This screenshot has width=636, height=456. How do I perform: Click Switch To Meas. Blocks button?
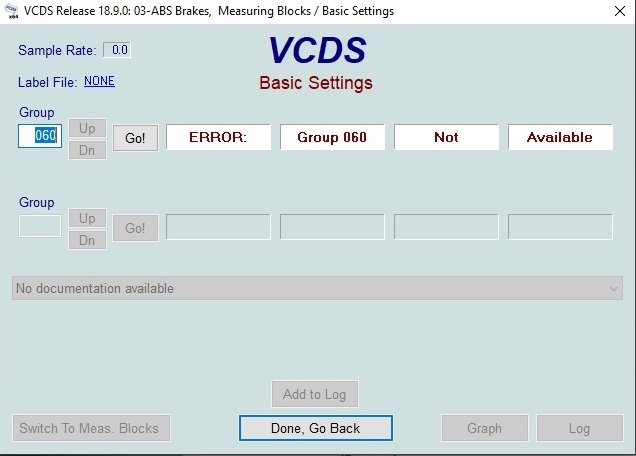[91, 428]
